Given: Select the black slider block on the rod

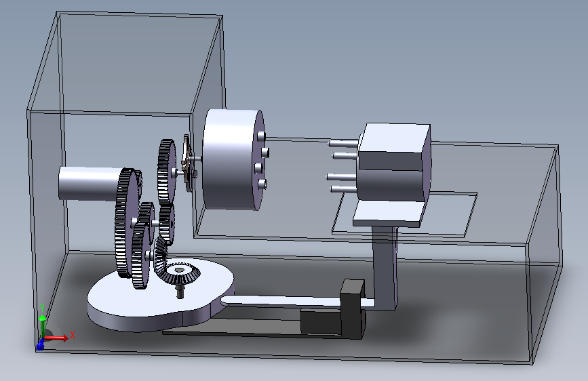Looking at the screenshot, I should 353,308.
